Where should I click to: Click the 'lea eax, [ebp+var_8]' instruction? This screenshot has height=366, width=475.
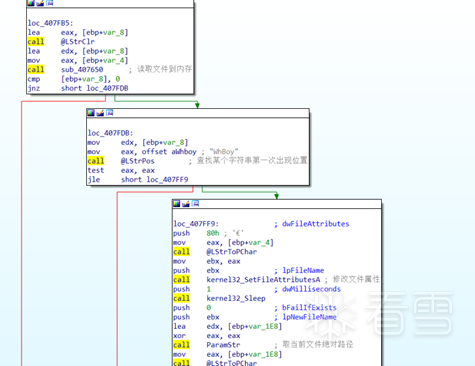[78, 32]
